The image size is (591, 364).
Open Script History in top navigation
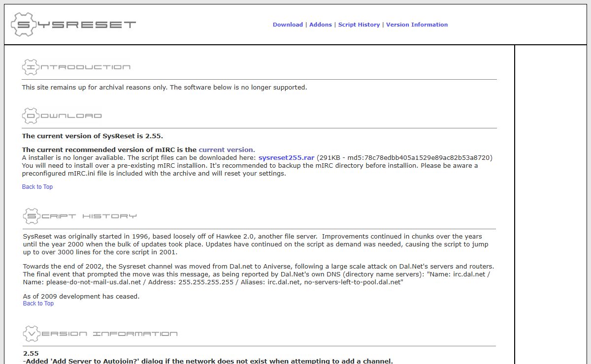(359, 25)
